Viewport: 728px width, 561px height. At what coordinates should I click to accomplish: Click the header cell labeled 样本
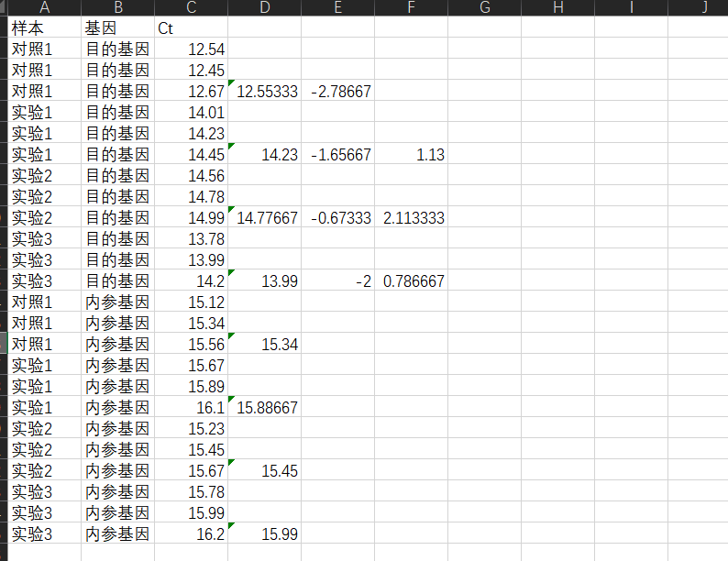(44, 28)
